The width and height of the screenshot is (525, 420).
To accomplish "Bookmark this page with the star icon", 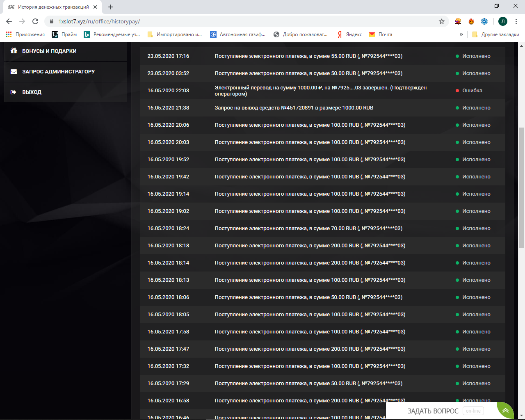I will (442, 21).
